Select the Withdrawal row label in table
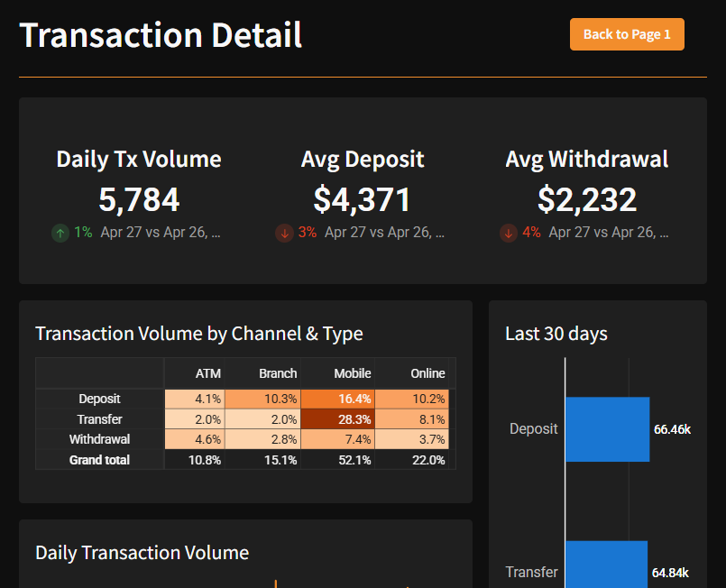The image size is (726, 588). [x=99, y=439]
